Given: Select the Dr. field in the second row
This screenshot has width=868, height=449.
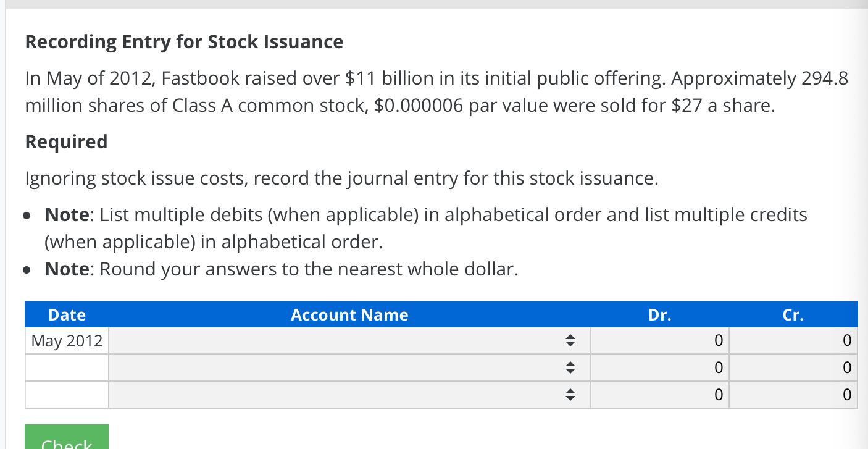Looking at the screenshot, I should tap(659, 367).
